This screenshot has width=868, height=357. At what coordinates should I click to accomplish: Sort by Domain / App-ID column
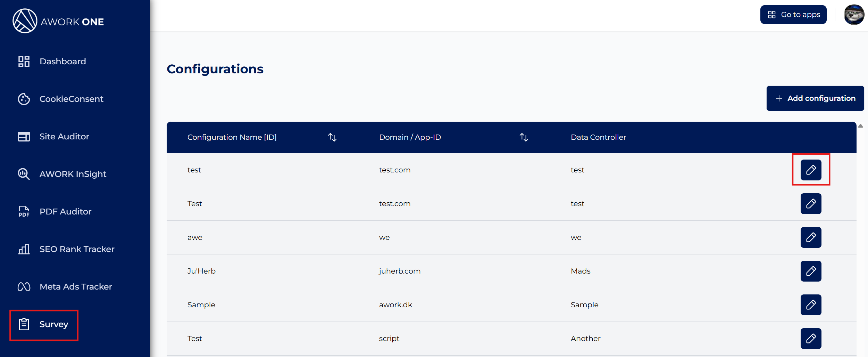[x=524, y=137]
